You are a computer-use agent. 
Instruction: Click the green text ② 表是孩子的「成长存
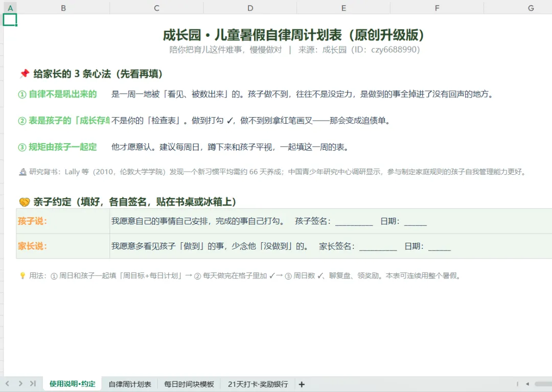tap(64, 121)
